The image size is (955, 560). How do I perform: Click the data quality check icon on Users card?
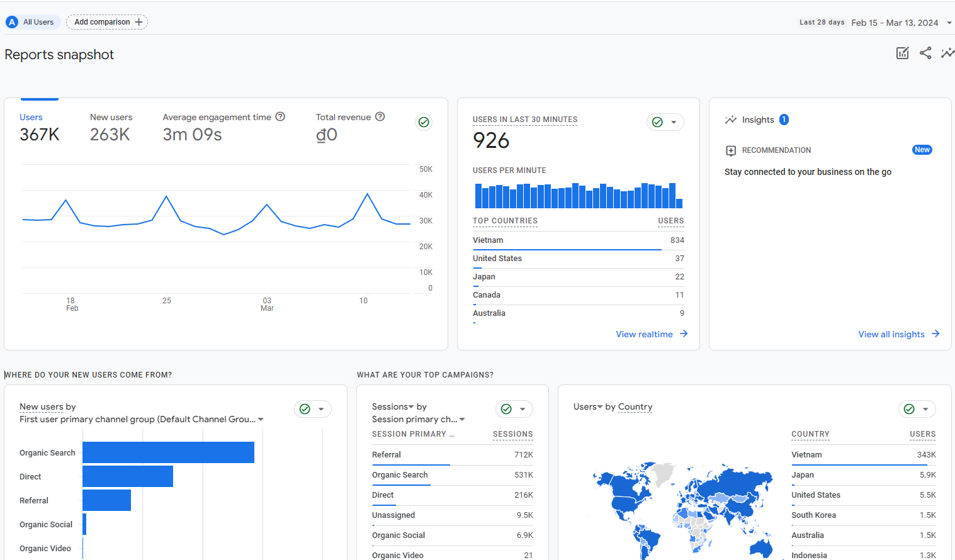point(424,122)
